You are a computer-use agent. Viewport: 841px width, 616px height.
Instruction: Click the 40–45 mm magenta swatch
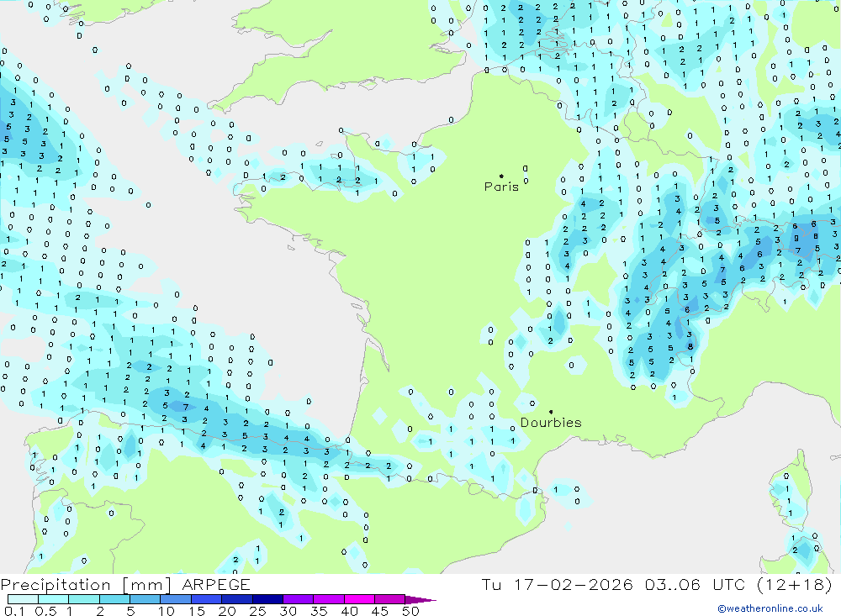[x=359, y=599]
